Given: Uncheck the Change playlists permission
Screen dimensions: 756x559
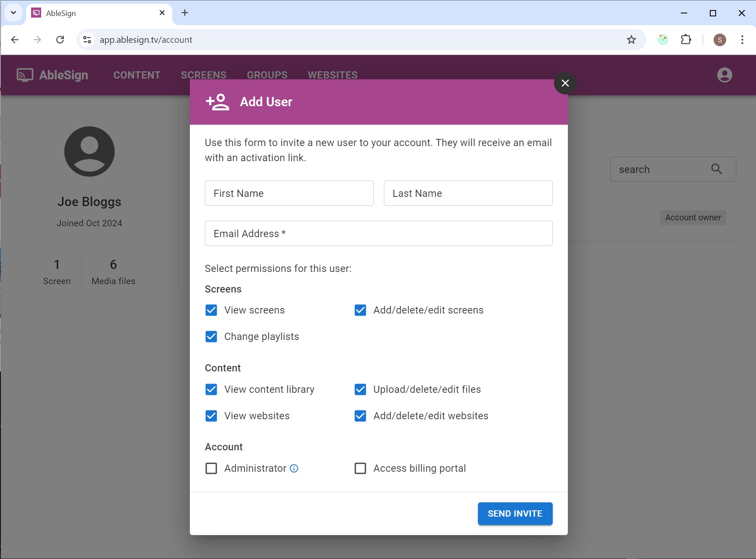Looking at the screenshot, I should 211,336.
